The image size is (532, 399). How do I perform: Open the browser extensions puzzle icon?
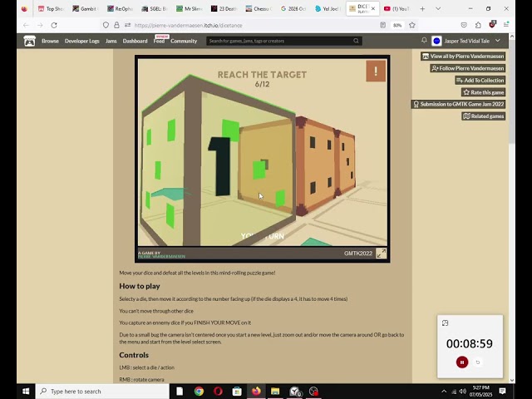tap(478, 25)
